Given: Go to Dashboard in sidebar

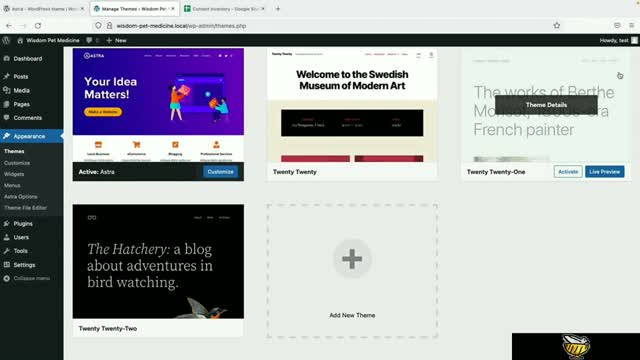Looking at the screenshot, I should [28, 59].
